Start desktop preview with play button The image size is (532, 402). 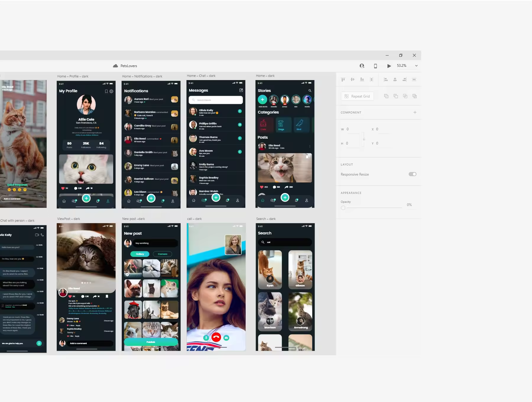tap(389, 66)
